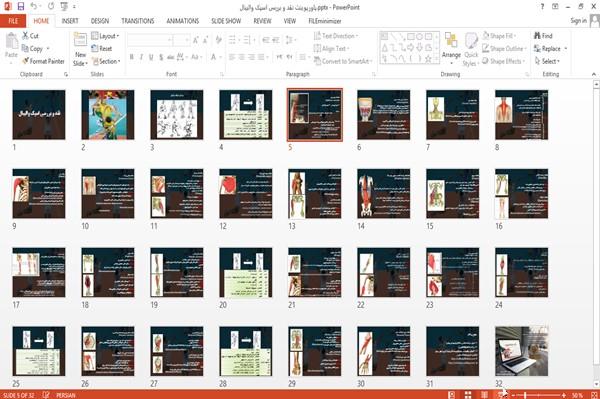Click the Find icon in Editing group
The width and height of the screenshot is (600, 399).
[x=537, y=36]
